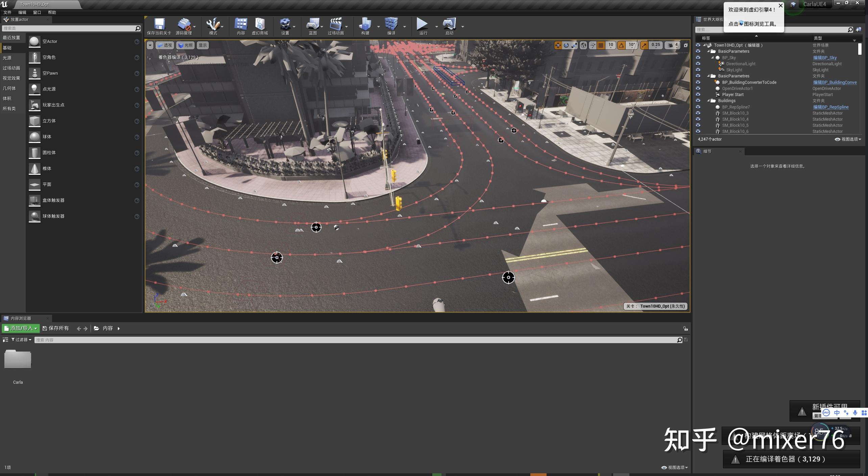Click the 过场动画 cinematics icon
Image resolution: width=868 pixels, height=476 pixels.
tap(336, 26)
